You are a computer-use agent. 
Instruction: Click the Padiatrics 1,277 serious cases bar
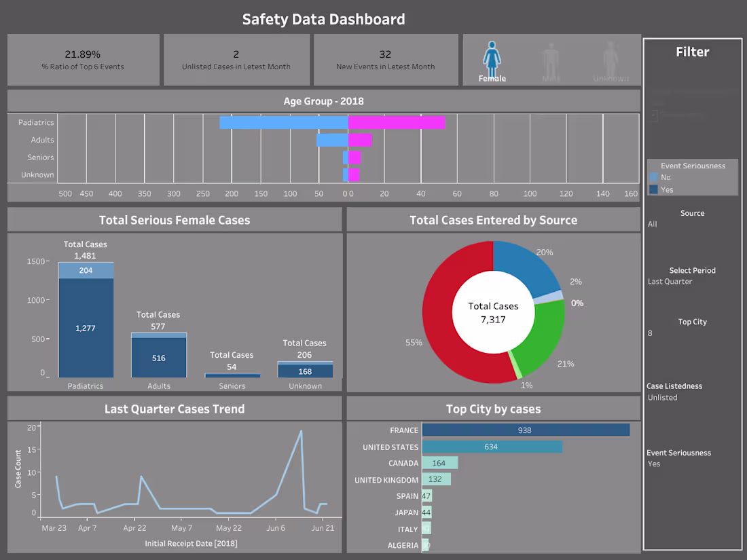(86, 328)
